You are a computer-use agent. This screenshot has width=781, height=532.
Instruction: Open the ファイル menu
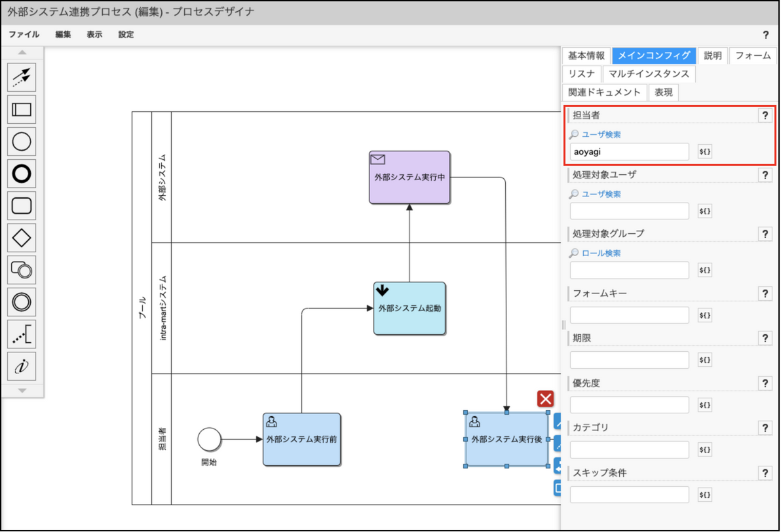click(24, 35)
